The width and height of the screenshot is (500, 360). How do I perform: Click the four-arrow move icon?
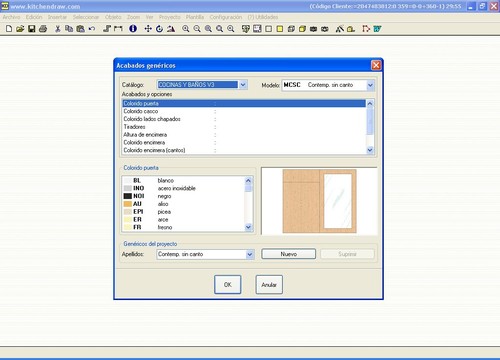pyautogui.click(x=148, y=29)
